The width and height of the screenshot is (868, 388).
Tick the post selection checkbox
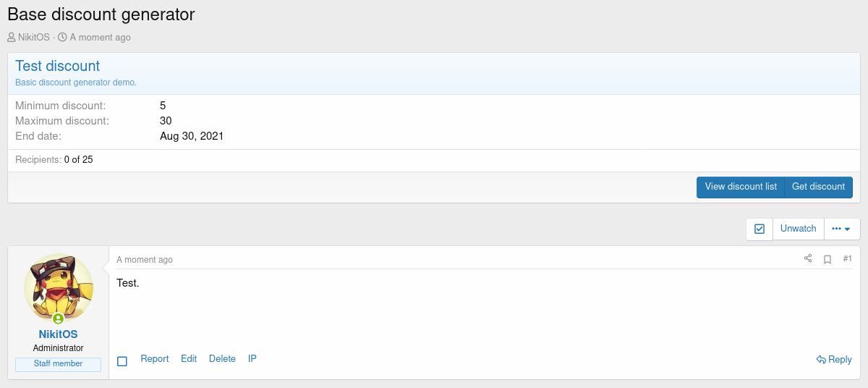[x=122, y=360]
